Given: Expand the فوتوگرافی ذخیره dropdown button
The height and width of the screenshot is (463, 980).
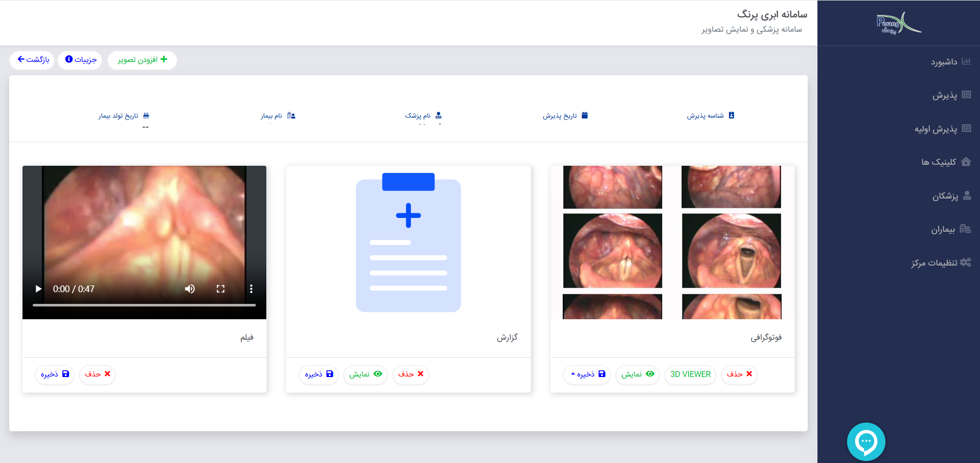Looking at the screenshot, I should pyautogui.click(x=587, y=374).
